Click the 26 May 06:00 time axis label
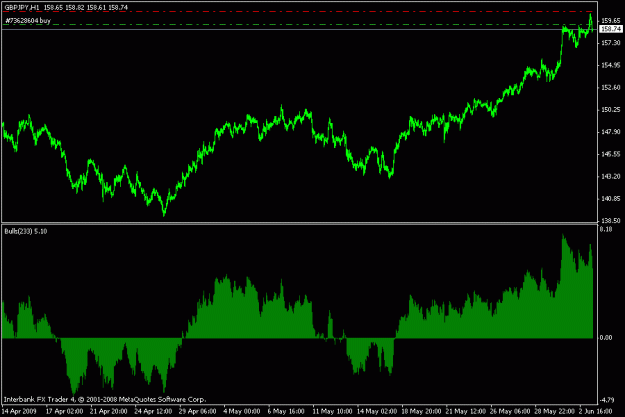The image size is (625, 417). click(x=510, y=411)
